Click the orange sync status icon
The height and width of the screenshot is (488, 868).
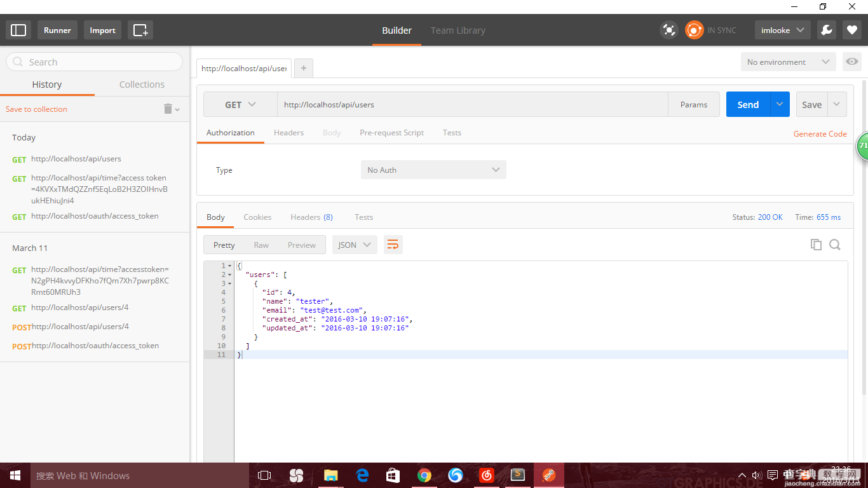[x=694, y=30]
